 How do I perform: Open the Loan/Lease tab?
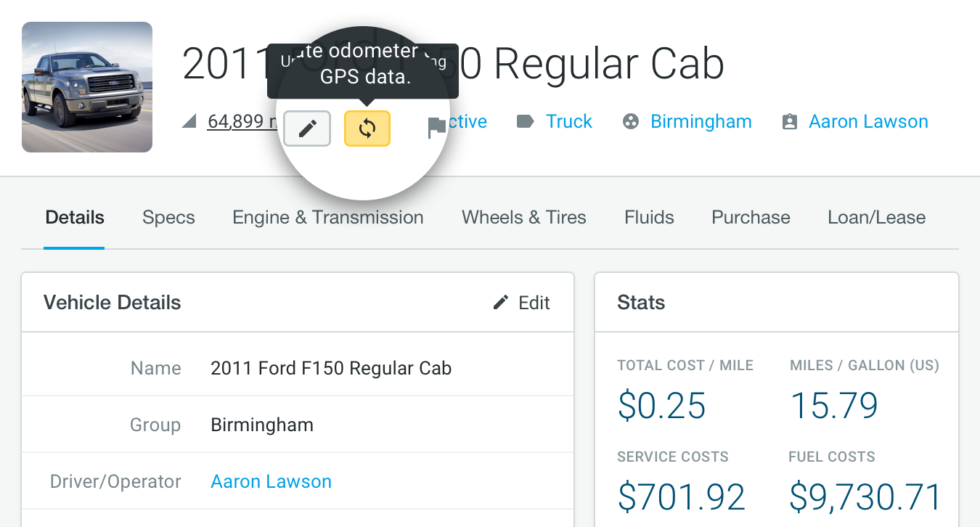(x=876, y=218)
